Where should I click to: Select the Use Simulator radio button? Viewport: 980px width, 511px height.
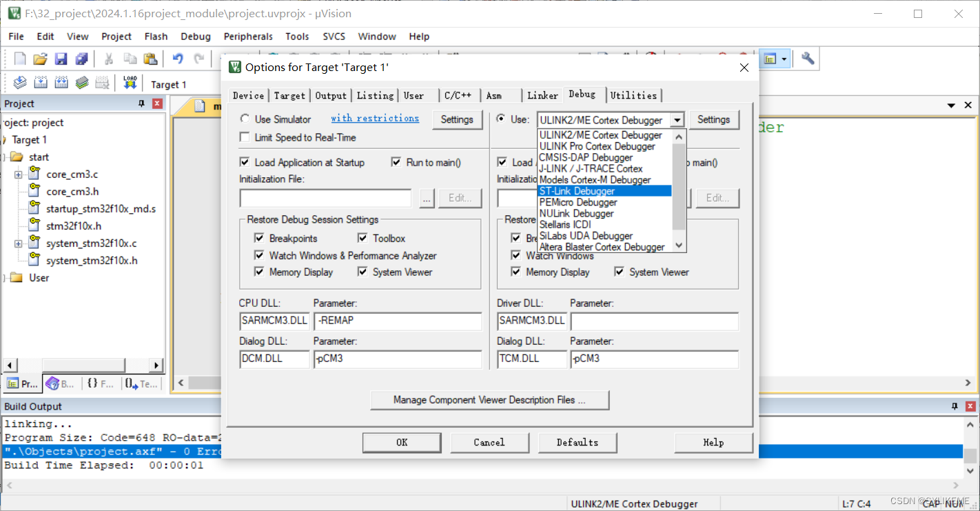pos(245,119)
